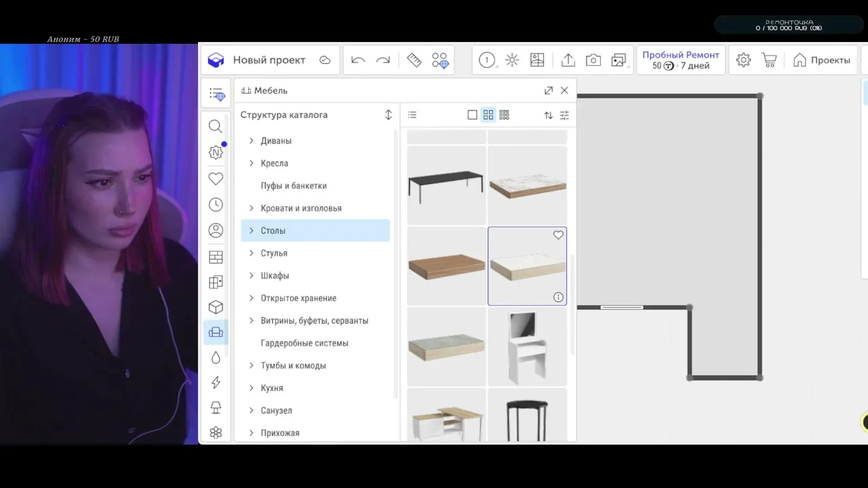Open the Проекты button
The height and width of the screenshot is (488, 868).
(821, 60)
